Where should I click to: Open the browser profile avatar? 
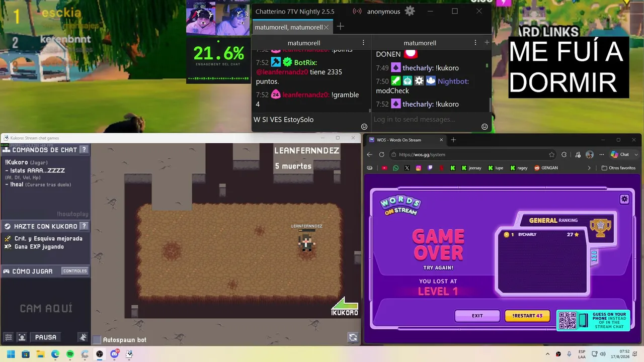[x=589, y=154]
